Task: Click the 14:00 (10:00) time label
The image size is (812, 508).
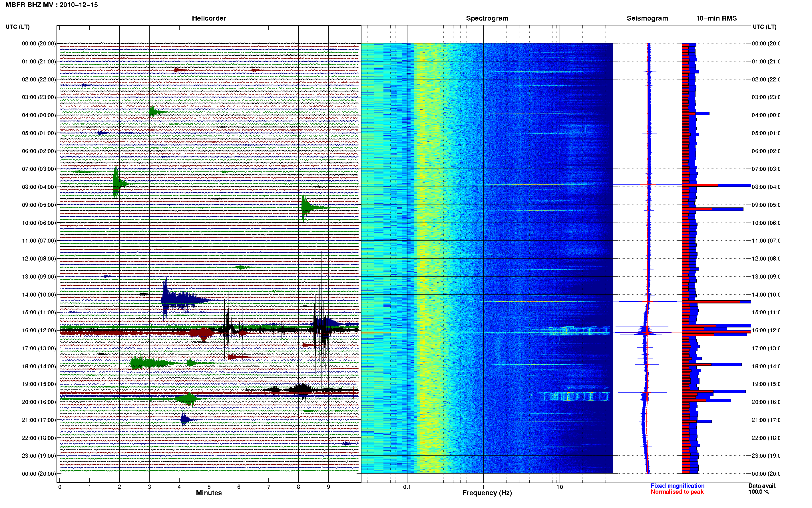Action: 39,295
